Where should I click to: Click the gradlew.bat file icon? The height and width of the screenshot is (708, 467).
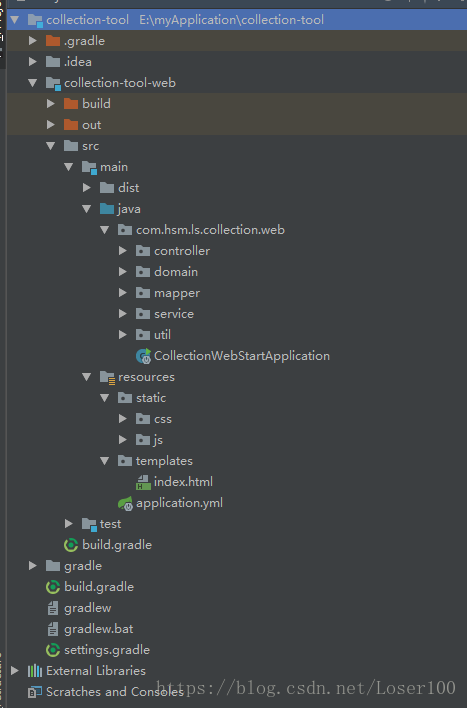click(x=53, y=629)
